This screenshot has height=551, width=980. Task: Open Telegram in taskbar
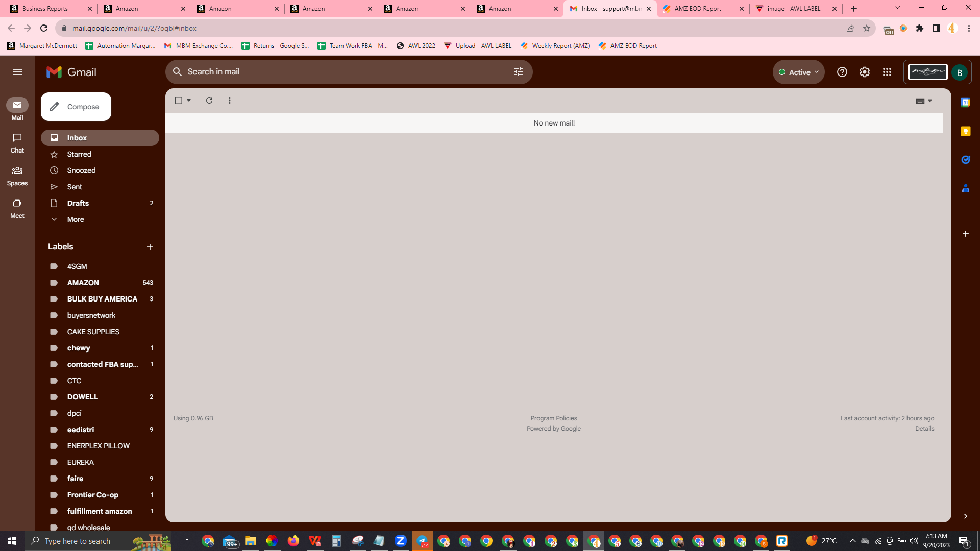[423, 541]
